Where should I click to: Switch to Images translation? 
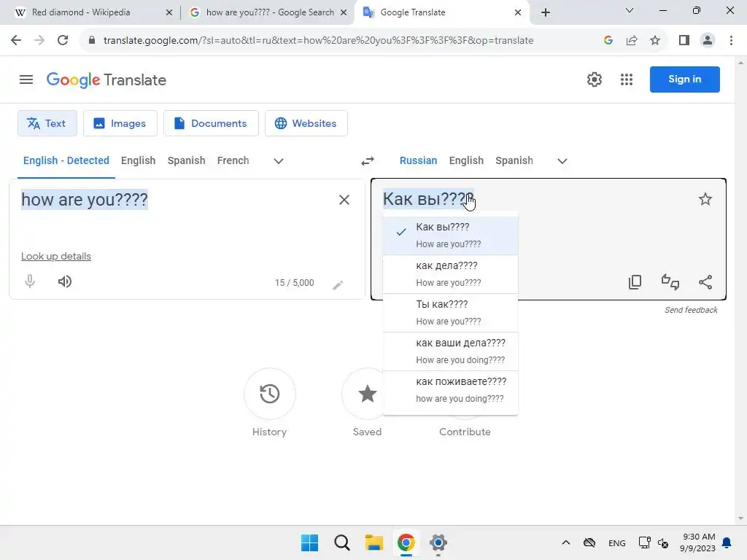pyautogui.click(x=120, y=123)
